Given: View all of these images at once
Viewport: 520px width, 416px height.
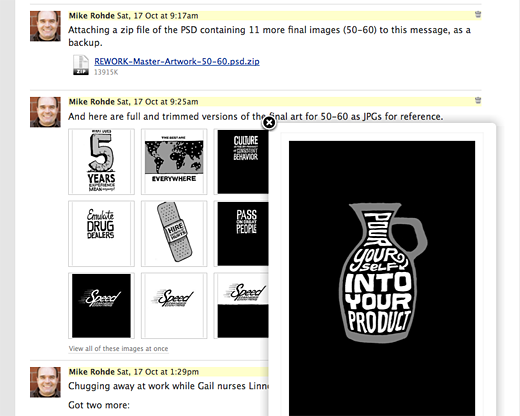Looking at the screenshot, I should pos(118,349).
